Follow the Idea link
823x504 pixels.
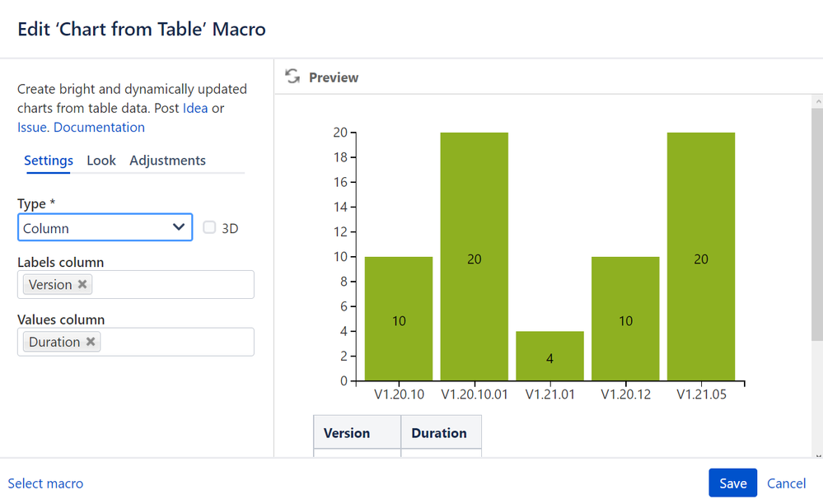click(x=195, y=108)
